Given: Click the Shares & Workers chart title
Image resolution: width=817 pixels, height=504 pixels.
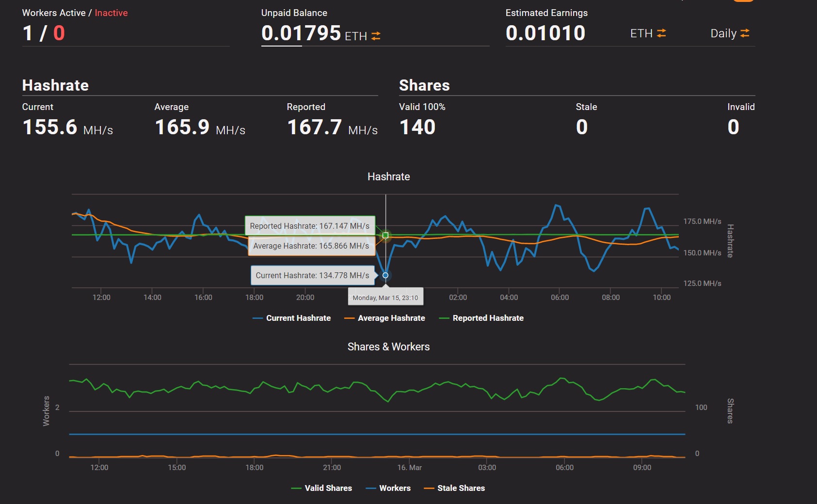Looking at the screenshot, I should (x=389, y=347).
